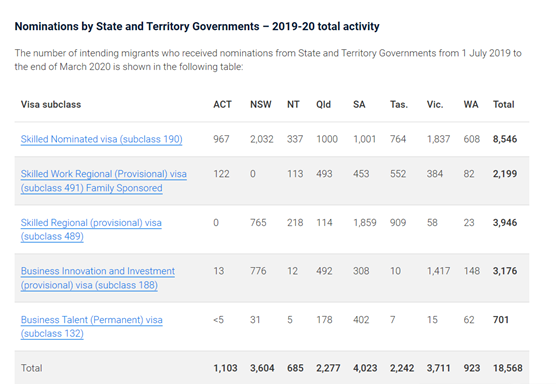This screenshot has height=386, width=558.
Task: Open Skilled Work Regional (Provisional) visa link
Action: 104,181
